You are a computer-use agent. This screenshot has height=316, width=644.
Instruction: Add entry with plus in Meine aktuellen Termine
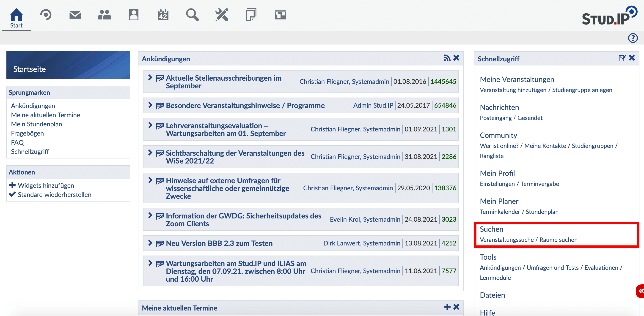[x=447, y=307]
